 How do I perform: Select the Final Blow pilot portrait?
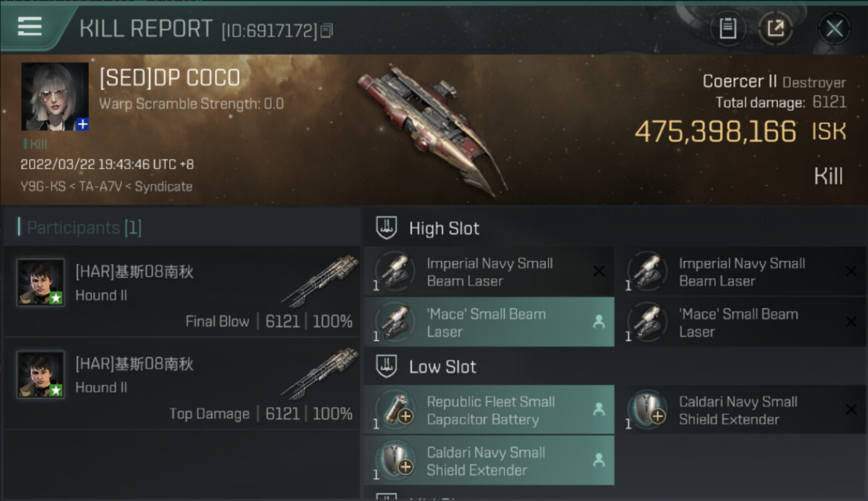coord(41,283)
